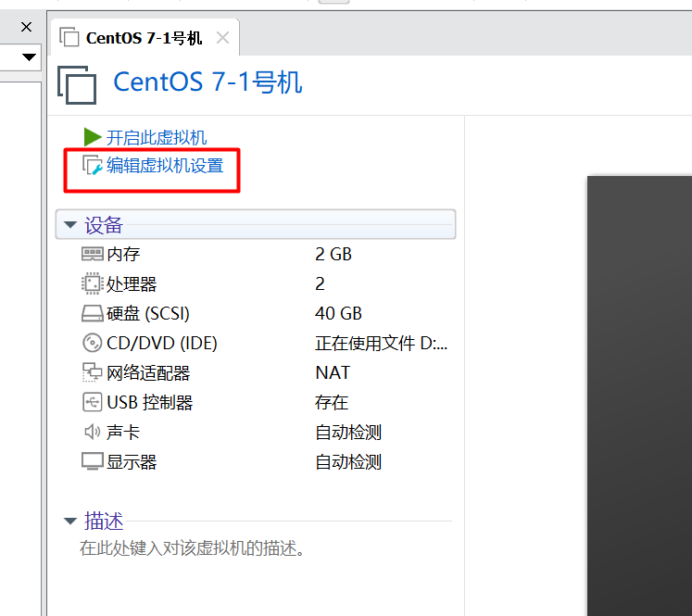This screenshot has width=692, height=616.
Task: Collapse the 设备 devices section
Action: pyautogui.click(x=70, y=225)
